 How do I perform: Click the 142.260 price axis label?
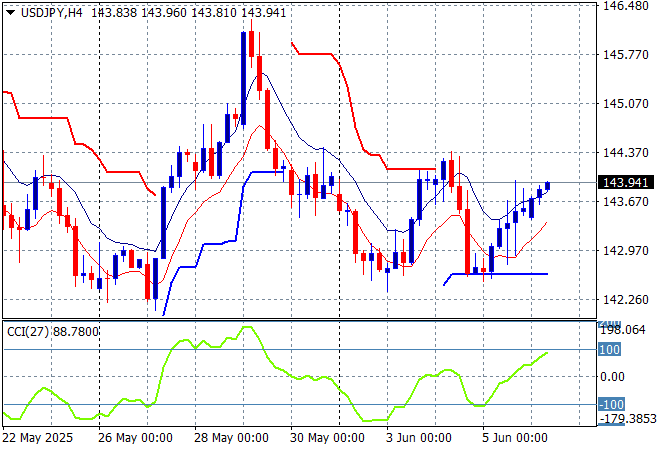(x=624, y=300)
